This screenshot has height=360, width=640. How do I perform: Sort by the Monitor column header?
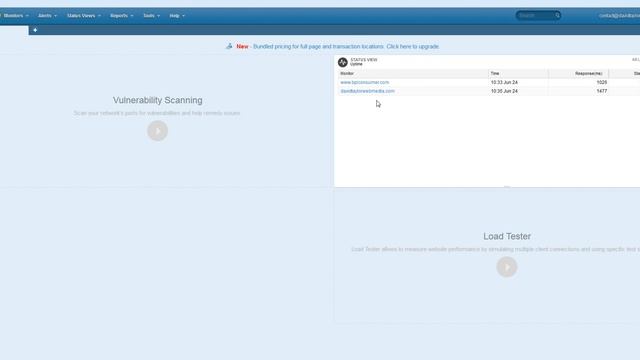point(413,73)
